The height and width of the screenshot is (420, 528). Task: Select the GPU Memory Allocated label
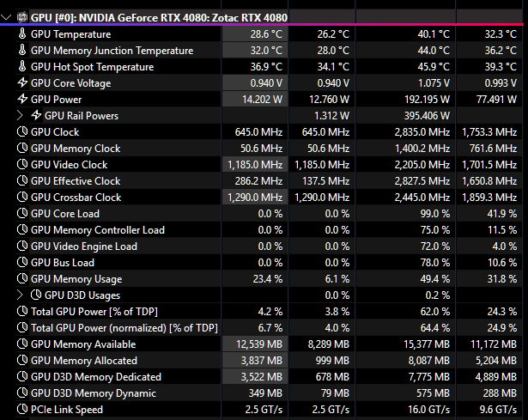click(84, 361)
